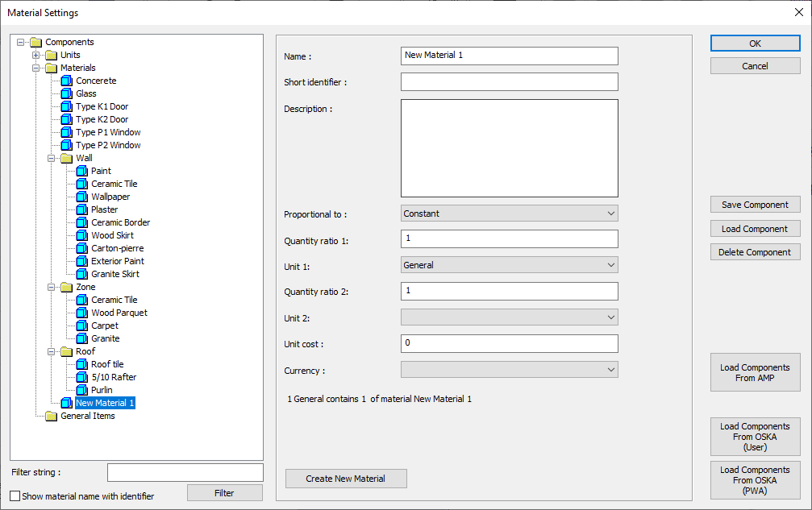
Task: Click the Roof tile material icon
Action: click(81, 364)
